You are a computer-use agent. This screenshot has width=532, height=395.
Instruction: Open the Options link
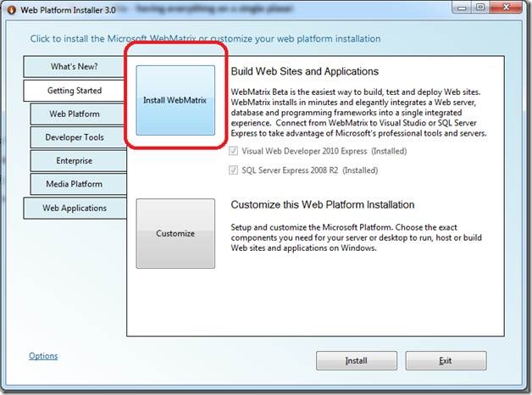(43, 356)
